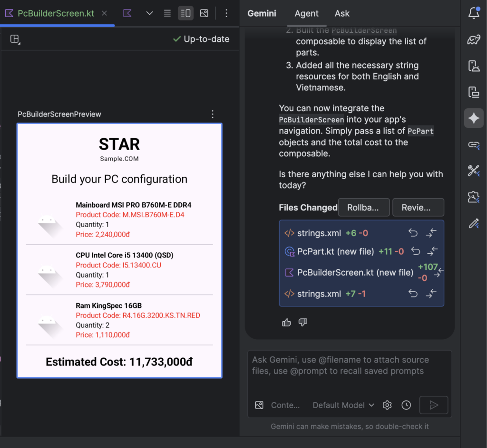Open PcBuilderScreenPreview three-dot options menu
The image size is (487, 448).
pyautogui.click(x=213, y=114)
